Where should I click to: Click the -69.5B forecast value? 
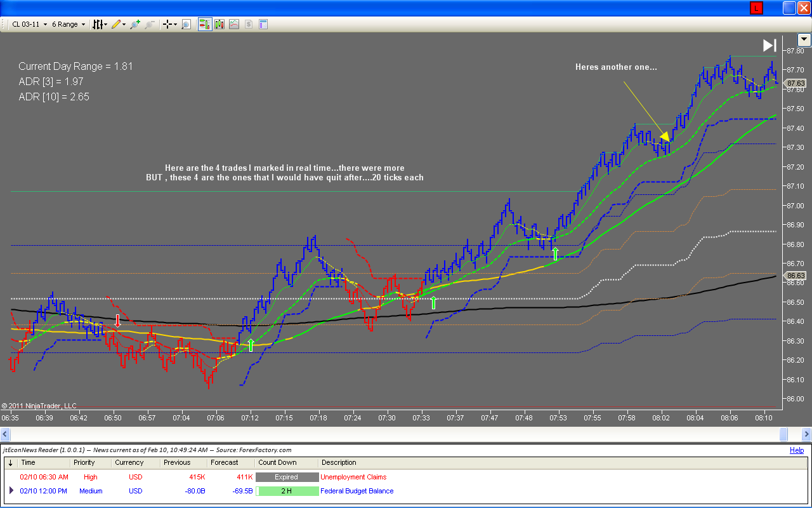(x=242, y=491)
